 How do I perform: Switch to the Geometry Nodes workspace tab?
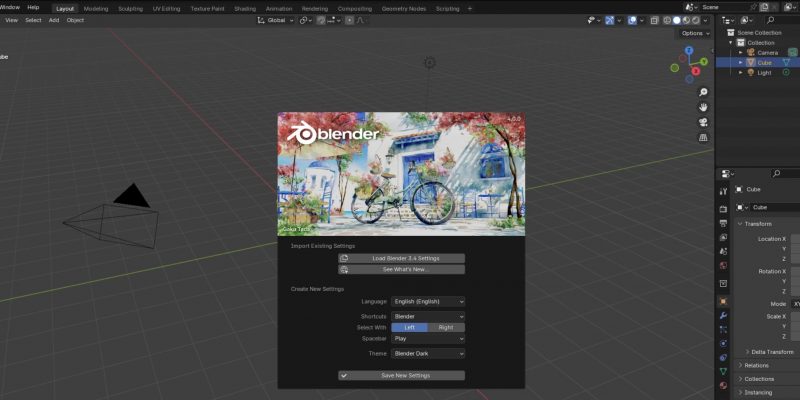click(x=404, y=9)
